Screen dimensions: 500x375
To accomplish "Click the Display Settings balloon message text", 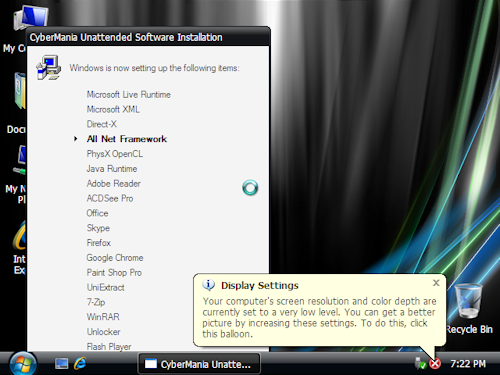I will pos(319,317).
